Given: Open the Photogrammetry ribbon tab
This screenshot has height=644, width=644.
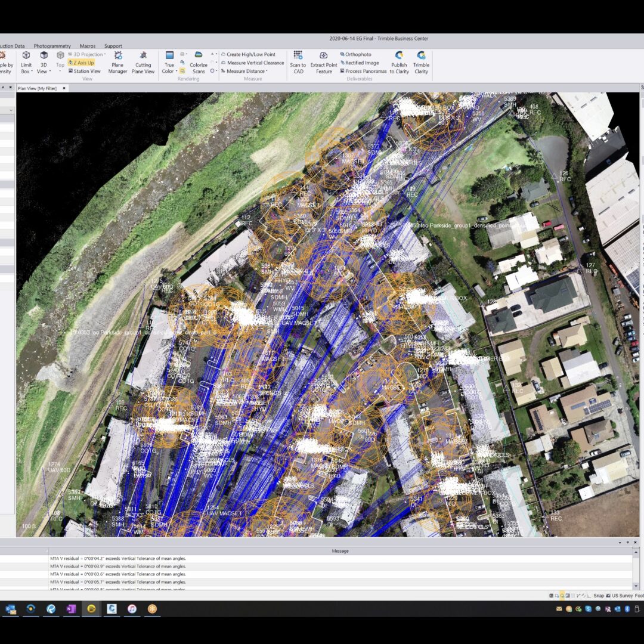Looking at the screenshot, I should pos(52,46).
